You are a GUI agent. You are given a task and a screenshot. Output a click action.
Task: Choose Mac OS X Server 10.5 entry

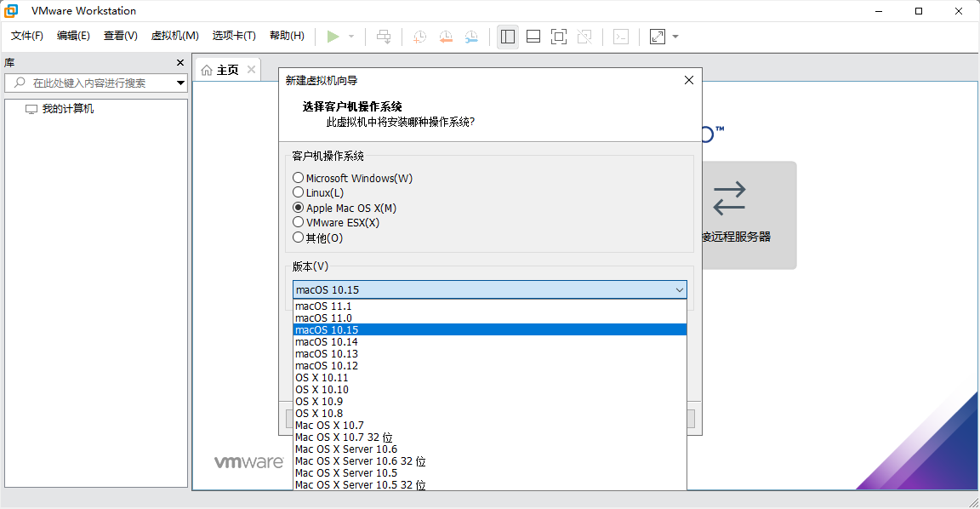490,472
